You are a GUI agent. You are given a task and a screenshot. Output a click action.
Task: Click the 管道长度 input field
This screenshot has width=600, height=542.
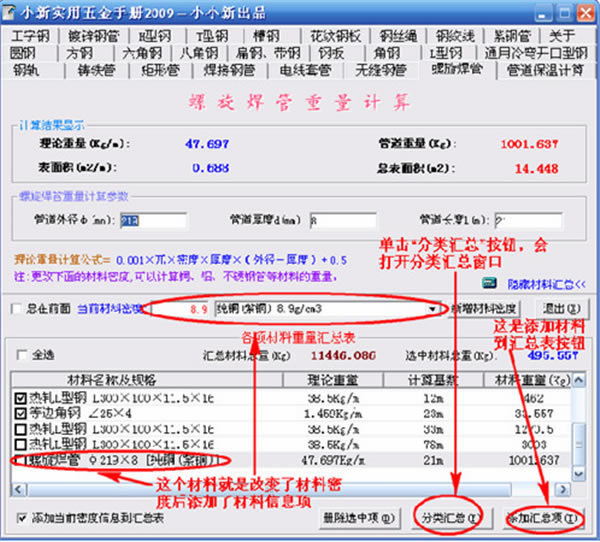click(528, 221)
